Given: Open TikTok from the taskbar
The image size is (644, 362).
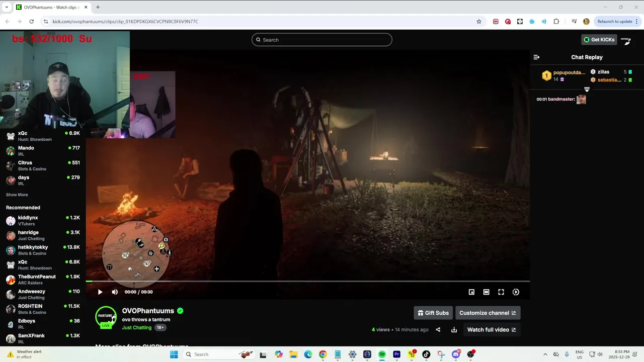Looking at the screenshot, I should [426, 354].
